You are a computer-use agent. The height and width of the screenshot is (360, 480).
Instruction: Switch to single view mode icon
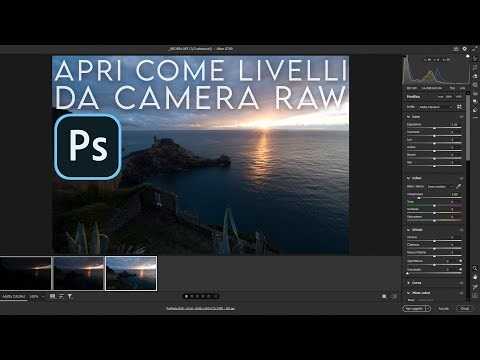click(384, 296)
